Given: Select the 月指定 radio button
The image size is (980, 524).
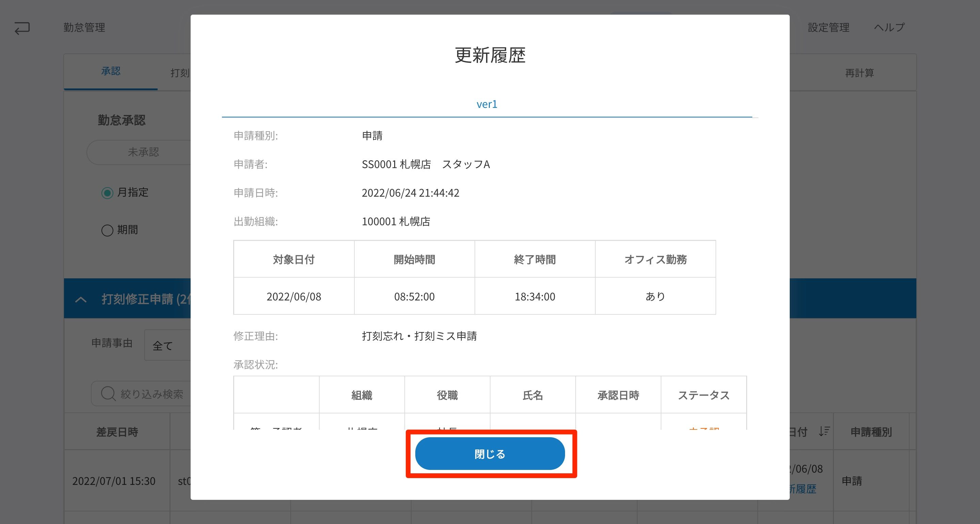Looking at the screenshot, I should (107, 193).
